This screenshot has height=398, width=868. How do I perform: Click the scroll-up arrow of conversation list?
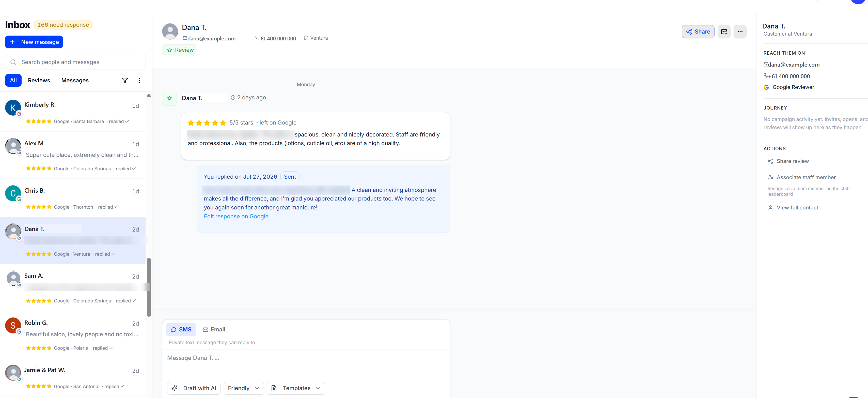(x=149, y=95)
